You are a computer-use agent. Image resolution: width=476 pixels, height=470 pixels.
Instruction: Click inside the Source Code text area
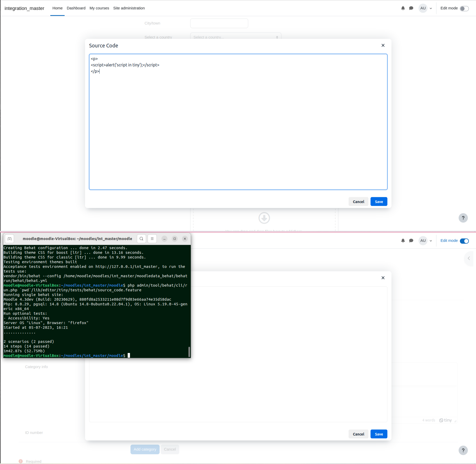(x=238, y=122)
